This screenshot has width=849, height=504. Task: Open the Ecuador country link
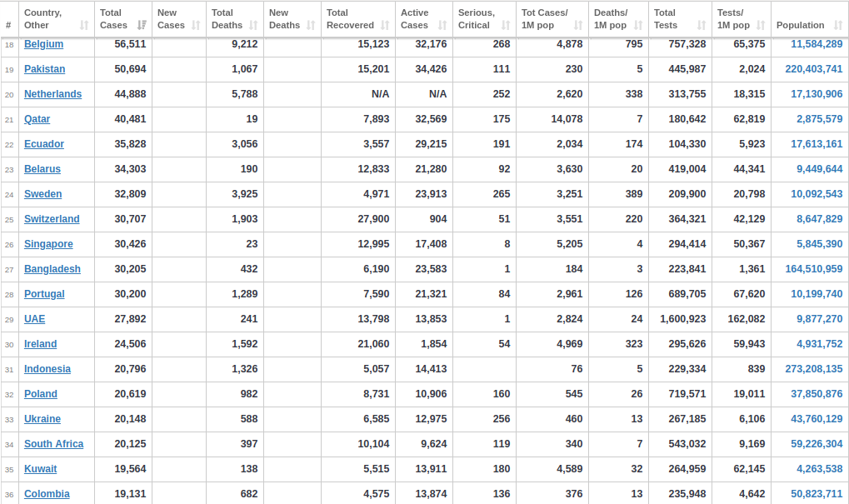[x=44, y=144]
